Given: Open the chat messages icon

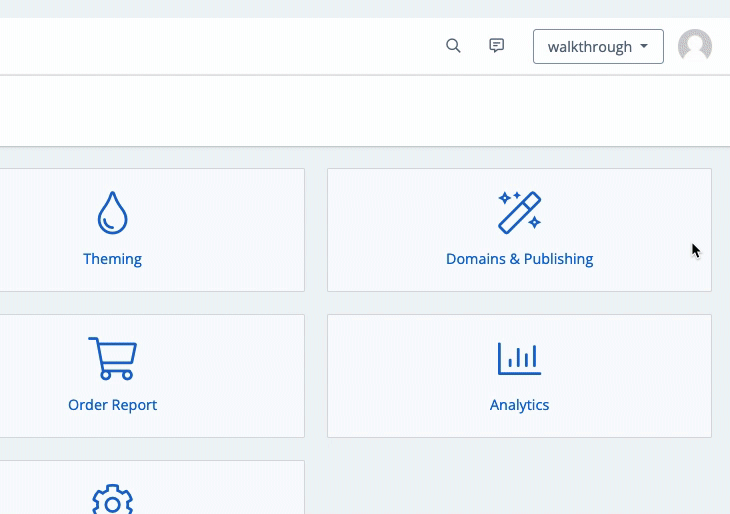Looking at the screenshot, I should [496, 46].
